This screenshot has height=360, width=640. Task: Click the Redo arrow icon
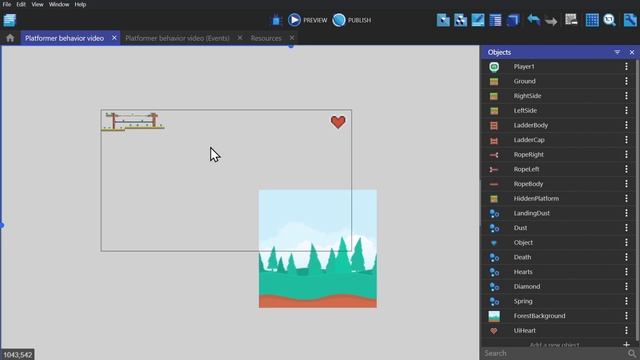coord(551,20)
